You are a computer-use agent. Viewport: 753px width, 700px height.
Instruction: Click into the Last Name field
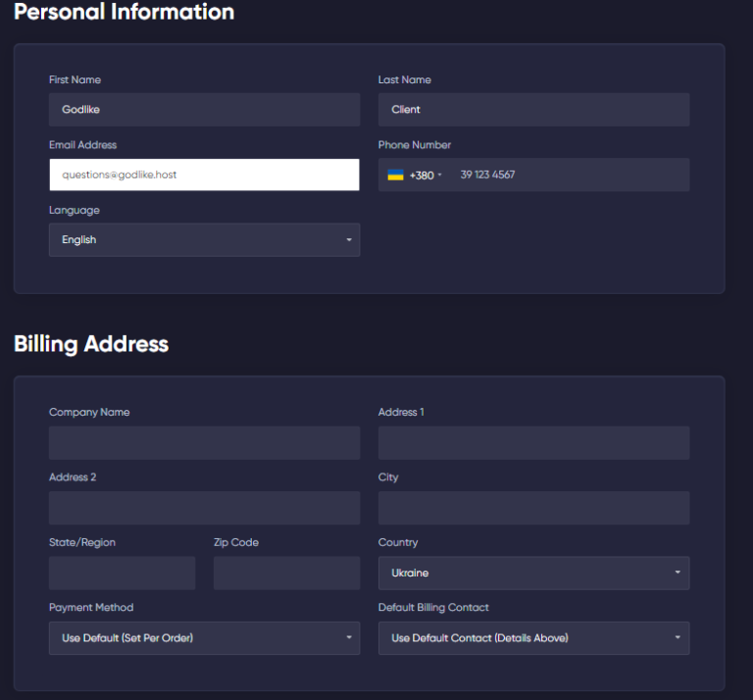533,110
